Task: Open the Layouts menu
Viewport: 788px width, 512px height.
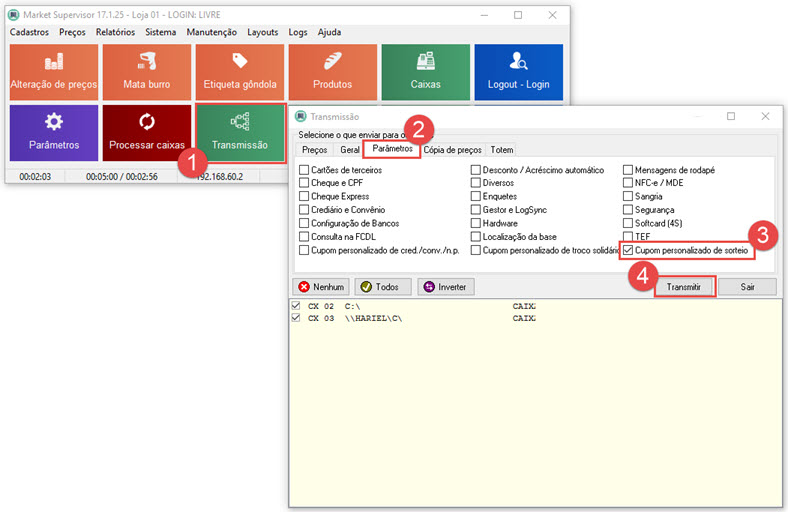Action: [262, 32]
